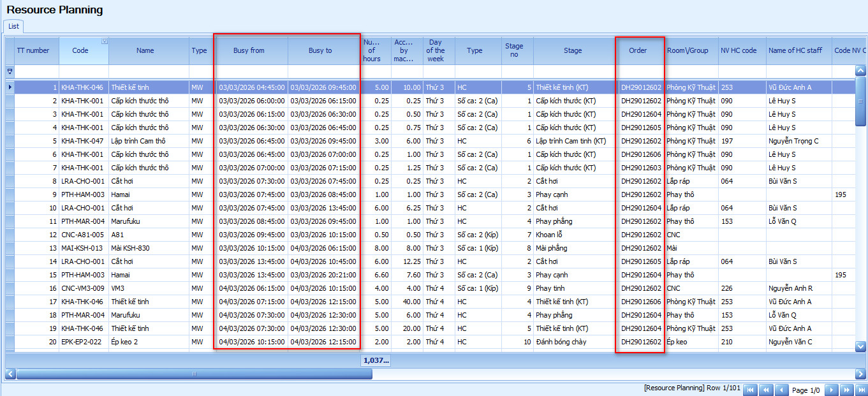This screenshot has height=396, width=868.
Task: Sort by the Order column header
Action: (638, 50)
